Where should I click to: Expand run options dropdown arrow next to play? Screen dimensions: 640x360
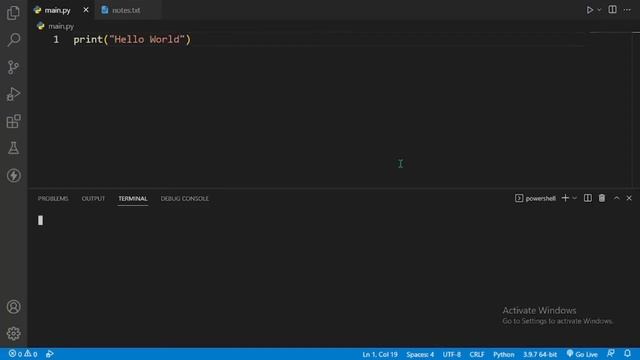coord(599,10)
